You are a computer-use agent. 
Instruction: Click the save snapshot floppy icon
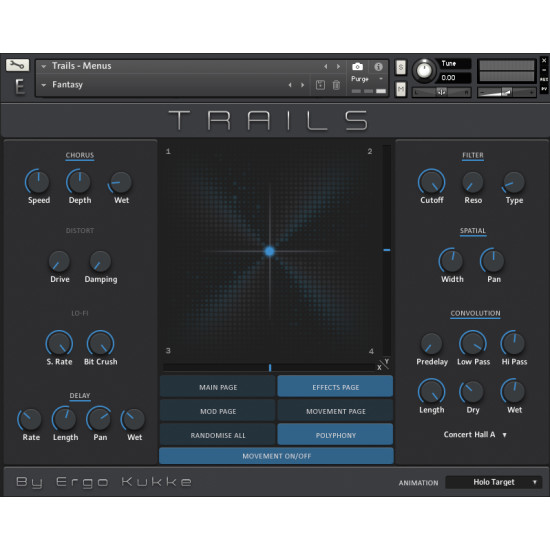pyautogui.click(x=320, y=85)
